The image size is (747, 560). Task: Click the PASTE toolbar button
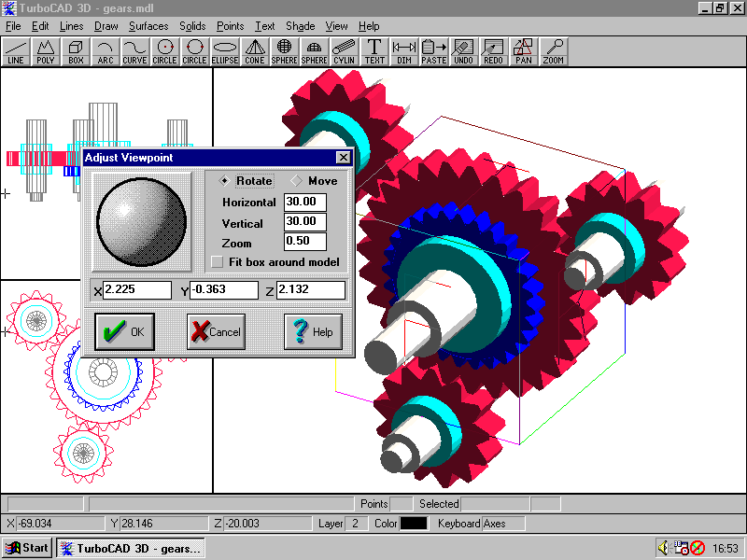coord(434,51)
